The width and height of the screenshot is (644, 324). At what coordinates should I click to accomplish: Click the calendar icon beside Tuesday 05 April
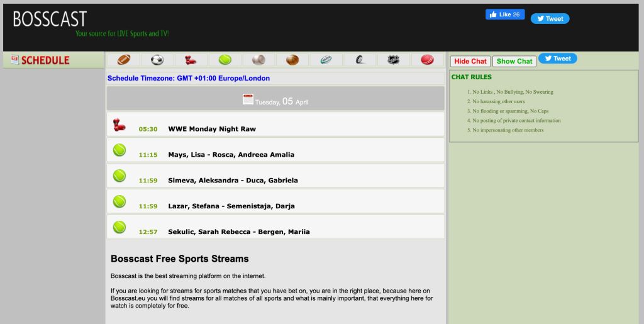point(248,99)
